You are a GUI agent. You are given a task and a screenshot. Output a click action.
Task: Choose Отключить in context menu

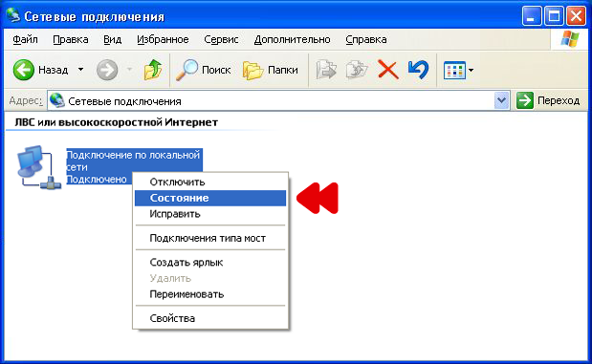pos(210,182)
